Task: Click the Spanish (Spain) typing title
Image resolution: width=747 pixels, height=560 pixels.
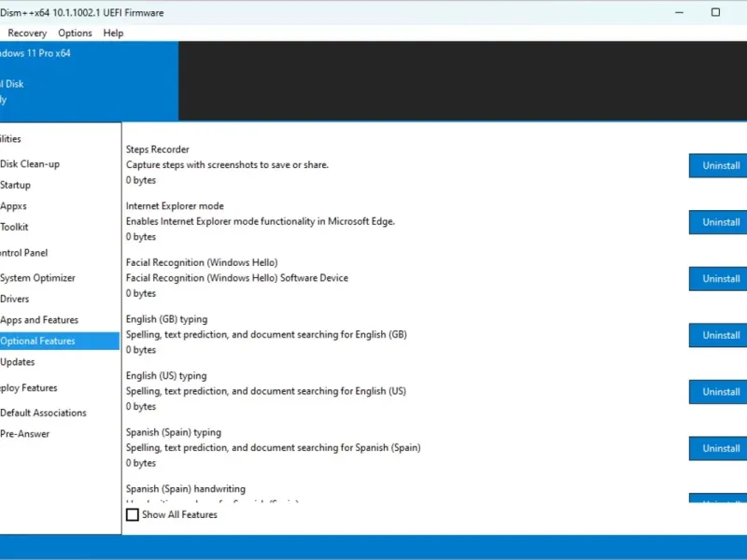Action: 174,432
